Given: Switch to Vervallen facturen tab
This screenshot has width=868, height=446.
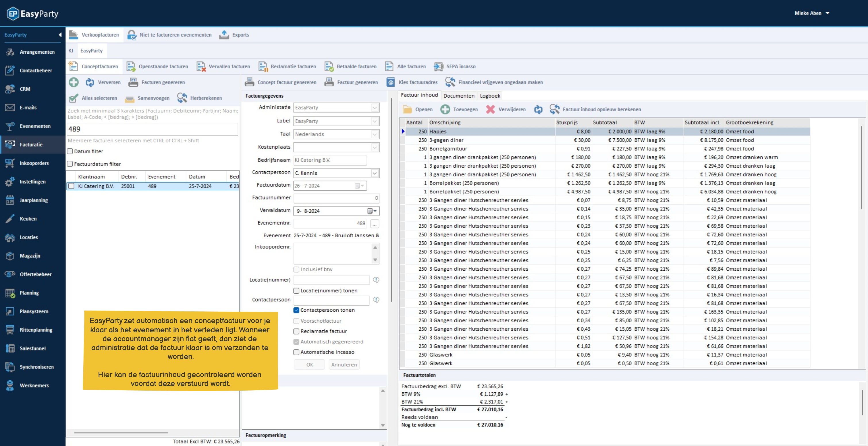Looking at the screenshot, I should 223,66.
